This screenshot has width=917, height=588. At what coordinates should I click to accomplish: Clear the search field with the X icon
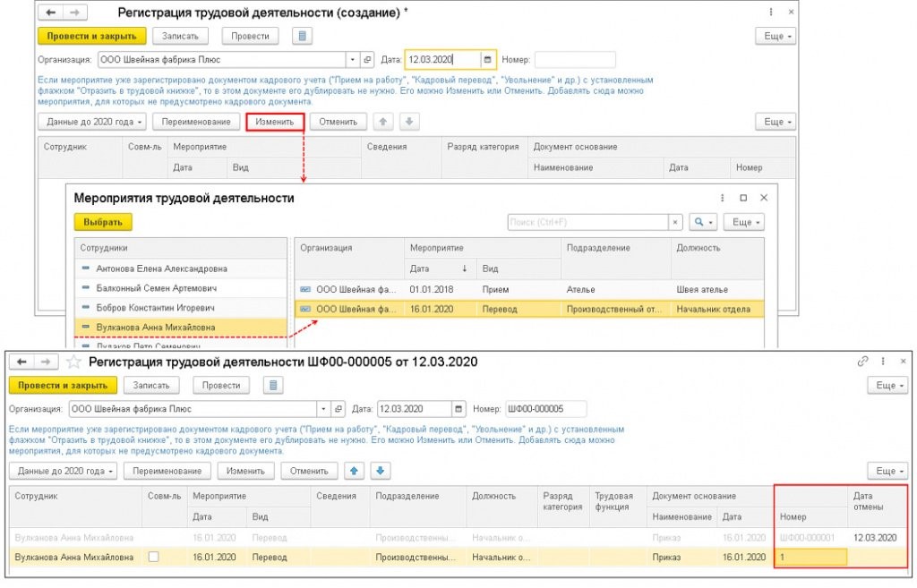coord(676,222)
